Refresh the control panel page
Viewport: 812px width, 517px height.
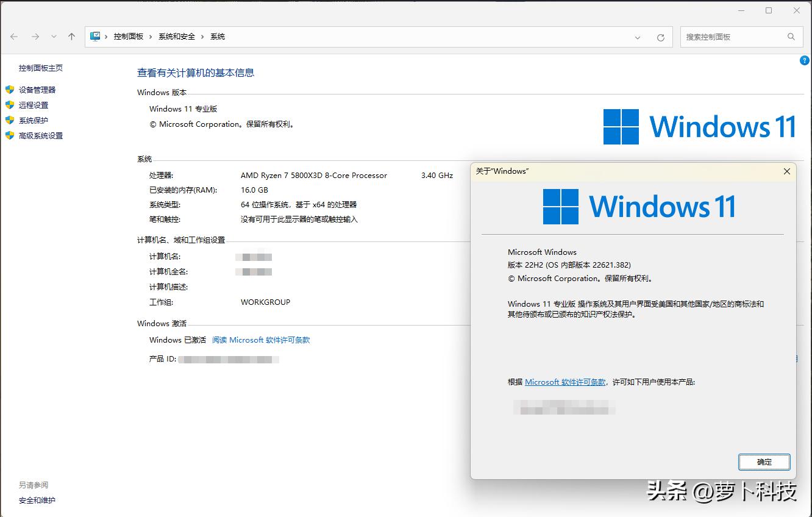660,37
